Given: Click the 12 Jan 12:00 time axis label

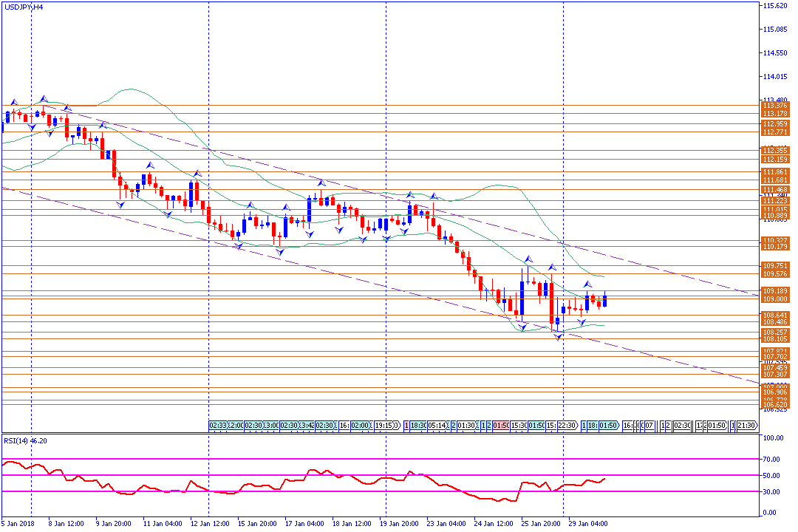Looking at the screenshot, I should tap(210, 523).
